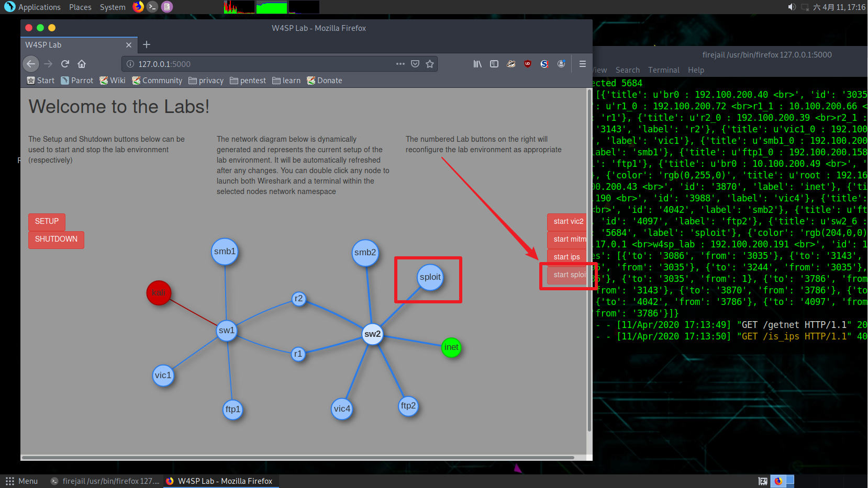Open the Applications menu

pos(32,7)
